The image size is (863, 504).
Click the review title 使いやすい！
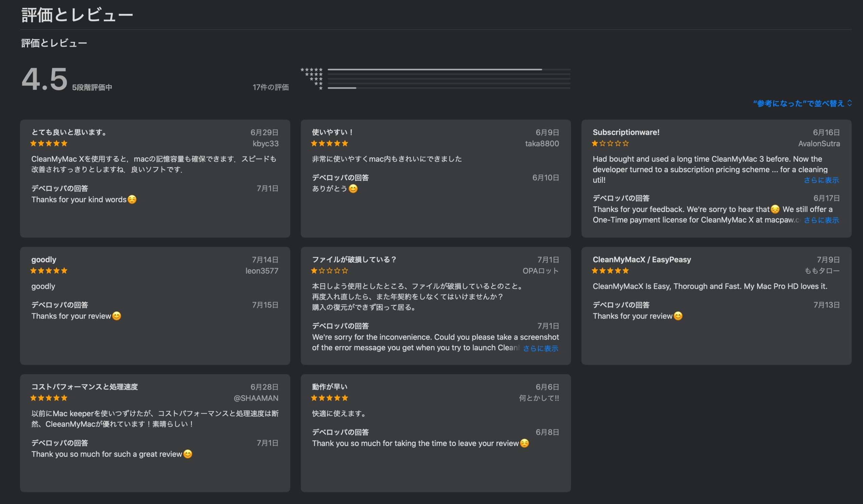point(332,132)
